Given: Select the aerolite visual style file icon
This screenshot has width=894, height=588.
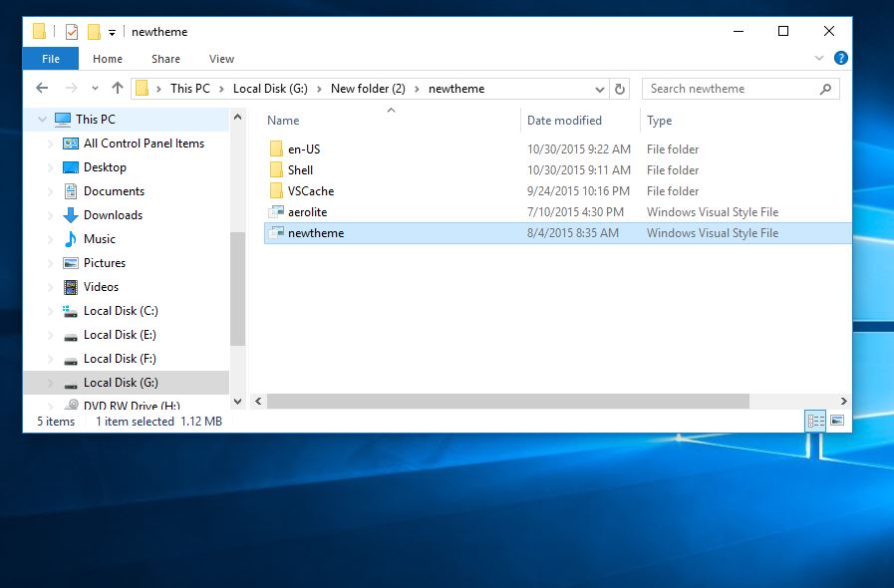Looking at the screenshot, I should (x=276, y=211).
